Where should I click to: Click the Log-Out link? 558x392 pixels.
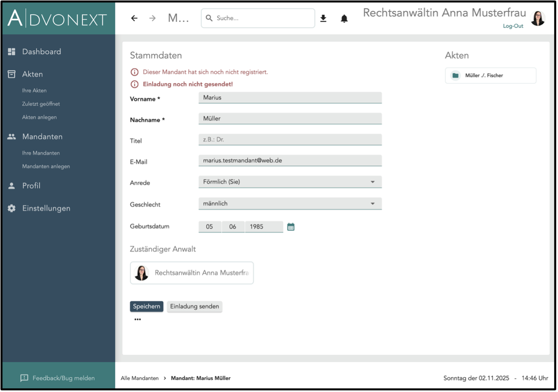(513, 26)
